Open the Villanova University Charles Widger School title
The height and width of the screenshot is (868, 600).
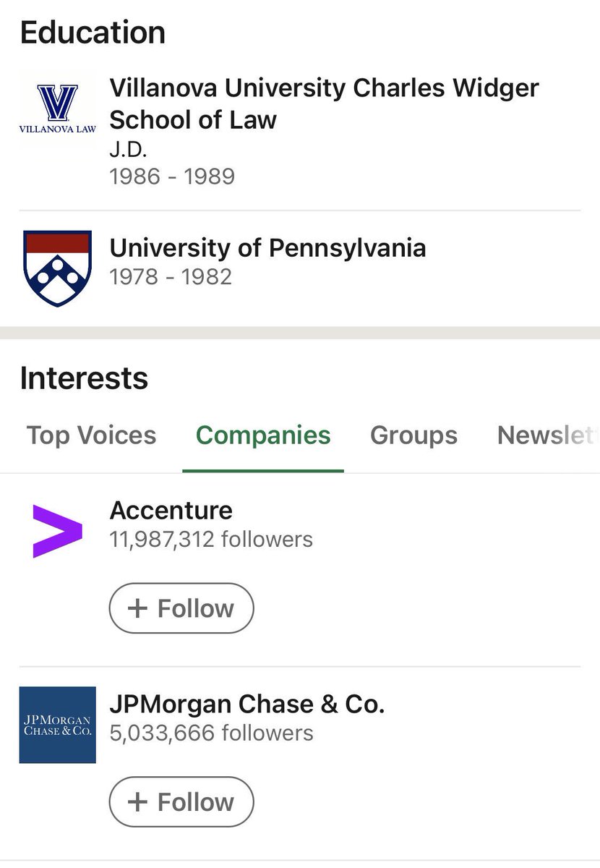323,103
